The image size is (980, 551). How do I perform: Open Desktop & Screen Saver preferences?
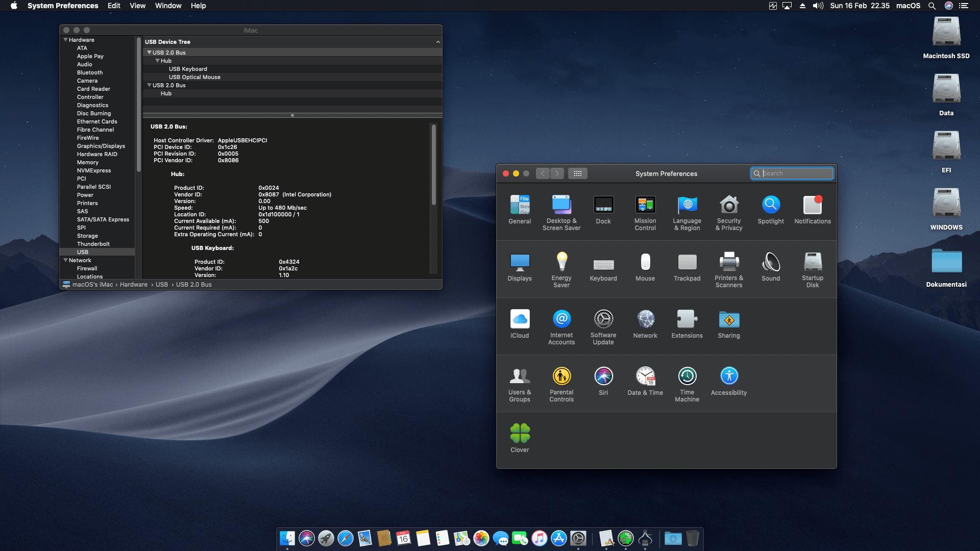(561, 213)
